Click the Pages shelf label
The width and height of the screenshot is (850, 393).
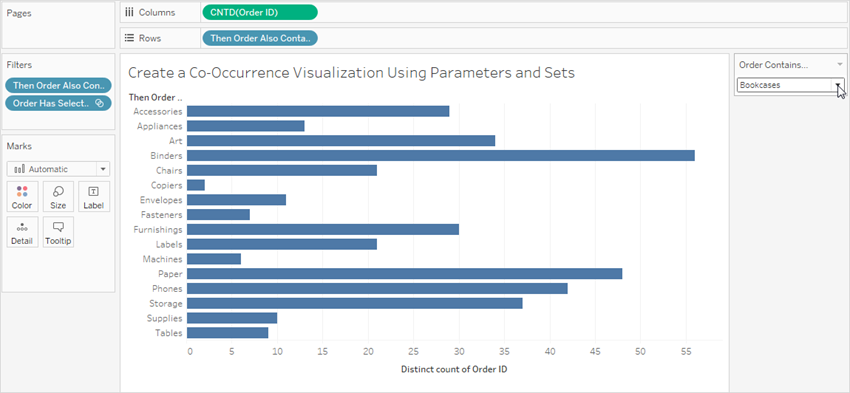(x=19, y=14)
